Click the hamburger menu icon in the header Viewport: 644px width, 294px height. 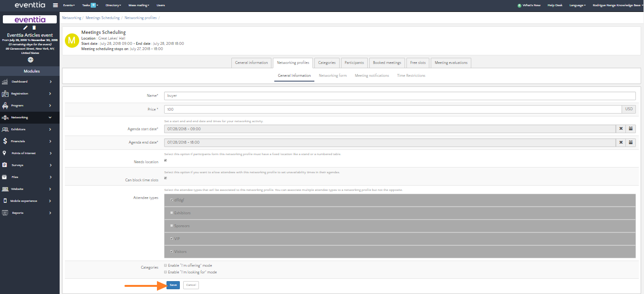point(55,5)
